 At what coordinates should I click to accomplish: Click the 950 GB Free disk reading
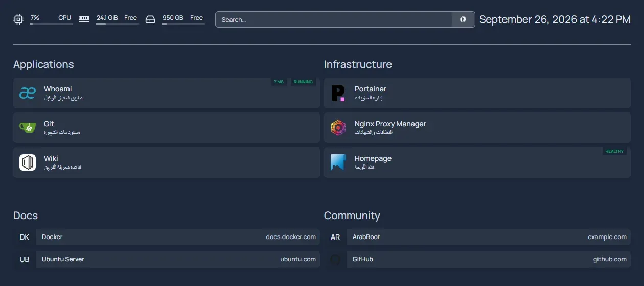(x=182, y=18)
